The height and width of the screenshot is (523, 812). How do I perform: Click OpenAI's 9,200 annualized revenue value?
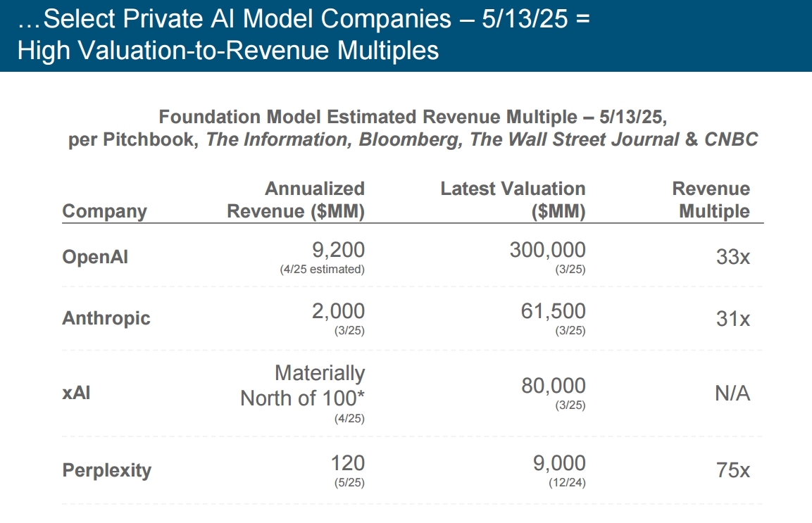point(338,250)
